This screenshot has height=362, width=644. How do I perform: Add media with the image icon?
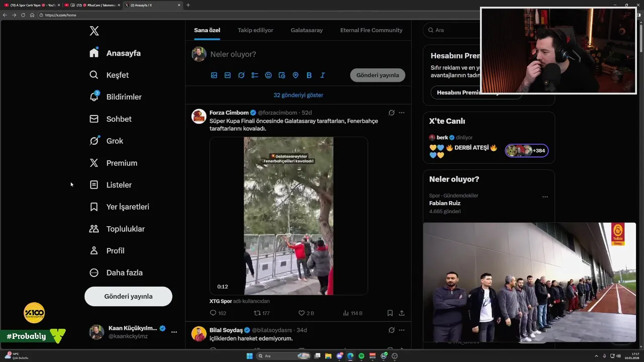click(214, 75)
